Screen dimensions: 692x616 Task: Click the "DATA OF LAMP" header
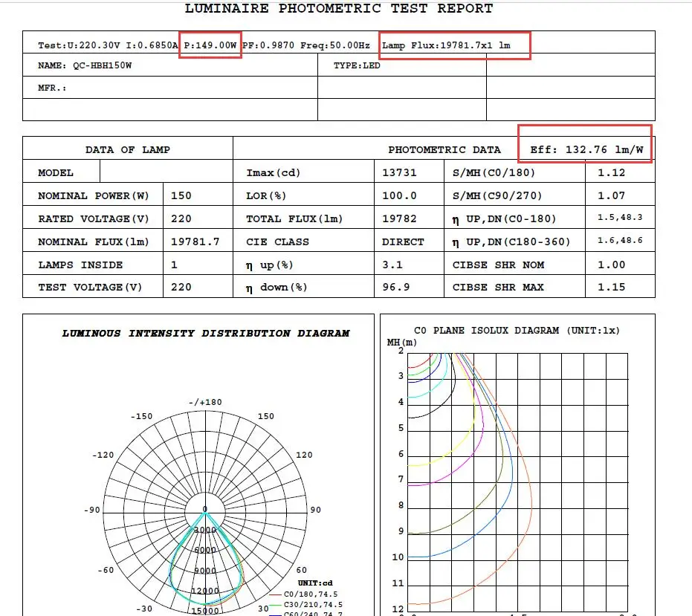pyautogui.click(x=128, y=149)
